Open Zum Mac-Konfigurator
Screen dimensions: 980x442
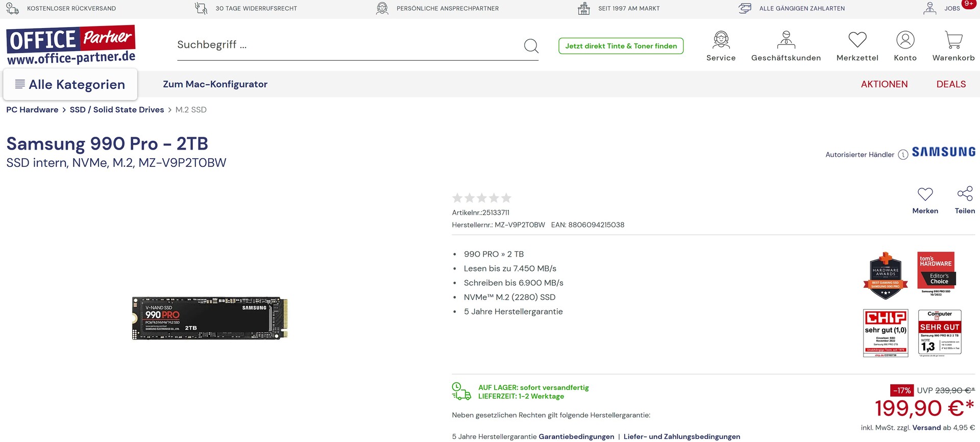point(215,84)
